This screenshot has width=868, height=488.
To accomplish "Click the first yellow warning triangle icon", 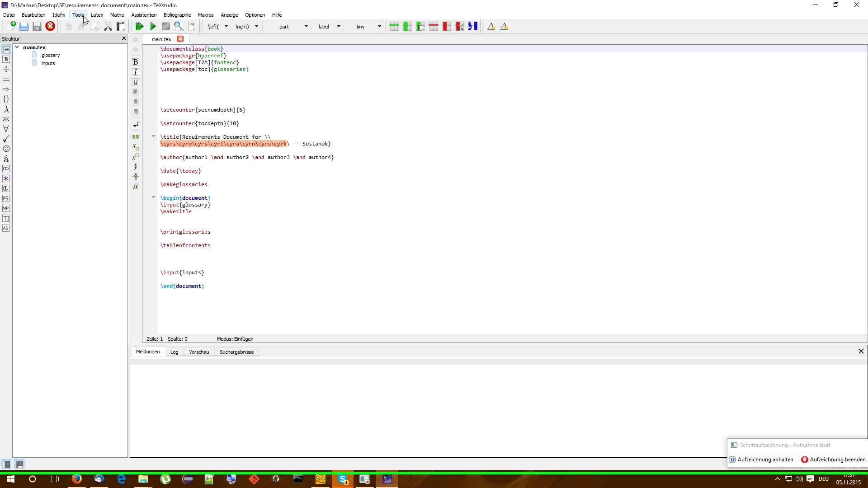I will pos(491,27).
